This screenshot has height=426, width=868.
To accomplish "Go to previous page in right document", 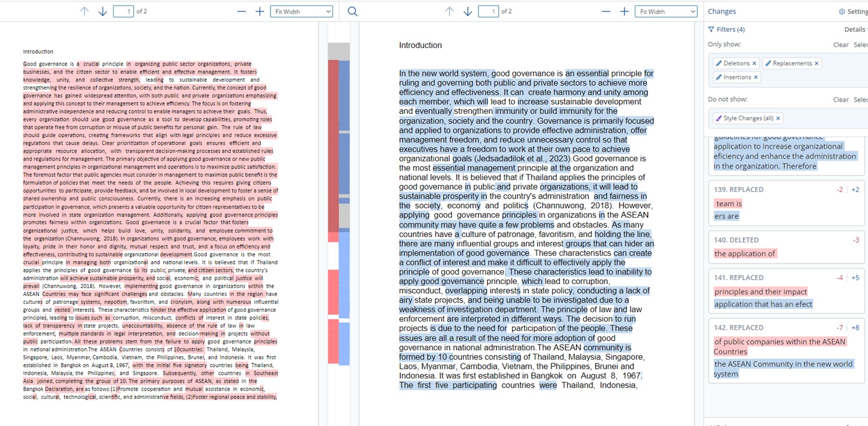I will pyautogui.click(x=449, y=11).
